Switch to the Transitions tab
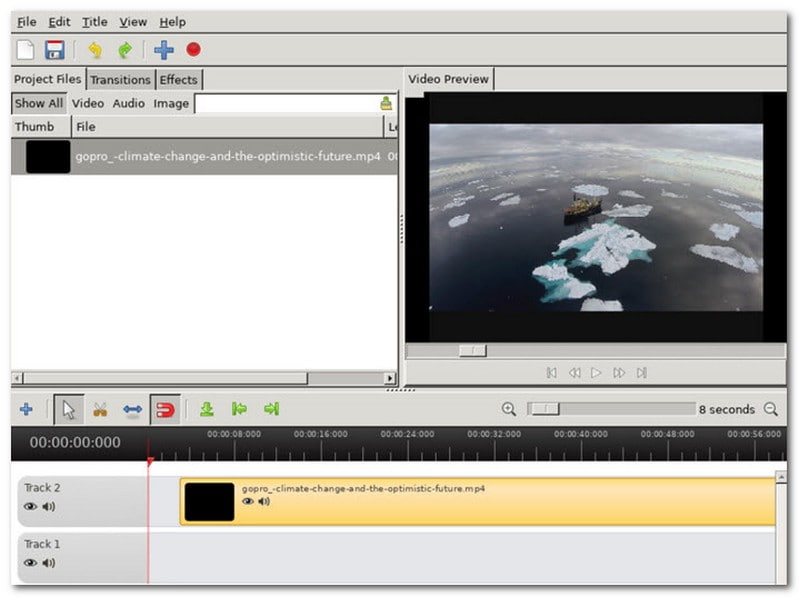The width and height of the screenshot is (799, 597). point(120,80)
